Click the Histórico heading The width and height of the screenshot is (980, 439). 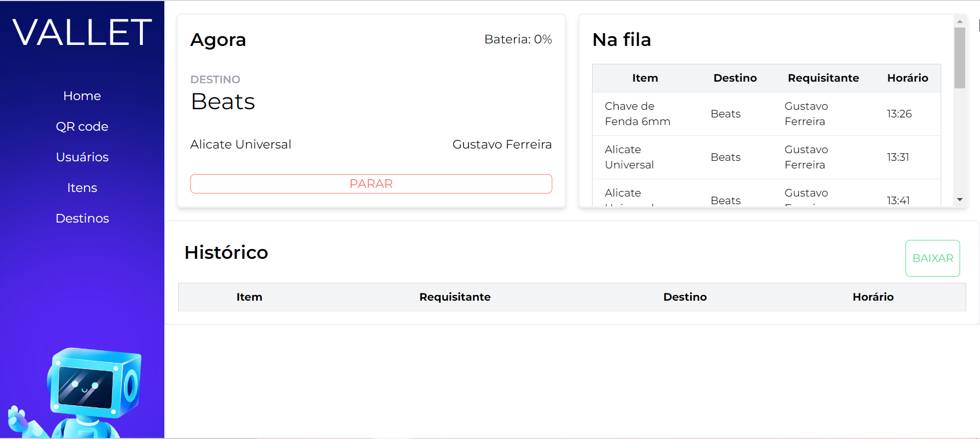[226, 253]
